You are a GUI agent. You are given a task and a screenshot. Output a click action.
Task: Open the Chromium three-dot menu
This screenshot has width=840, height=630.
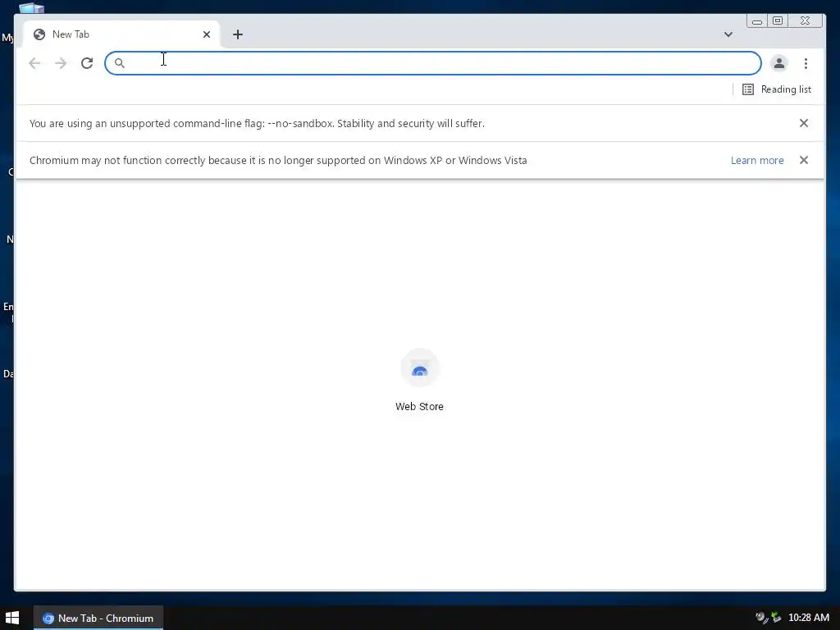[x=806, y=63]
